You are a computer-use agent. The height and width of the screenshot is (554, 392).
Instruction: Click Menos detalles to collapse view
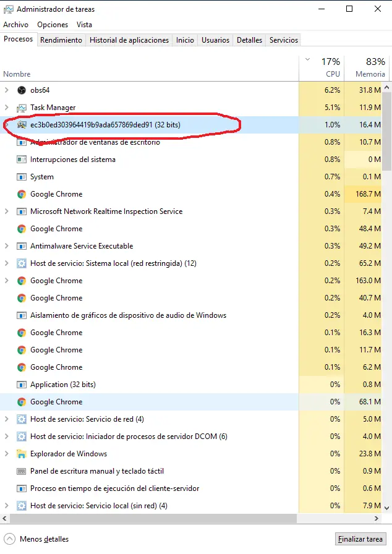[x=36, y=539]
